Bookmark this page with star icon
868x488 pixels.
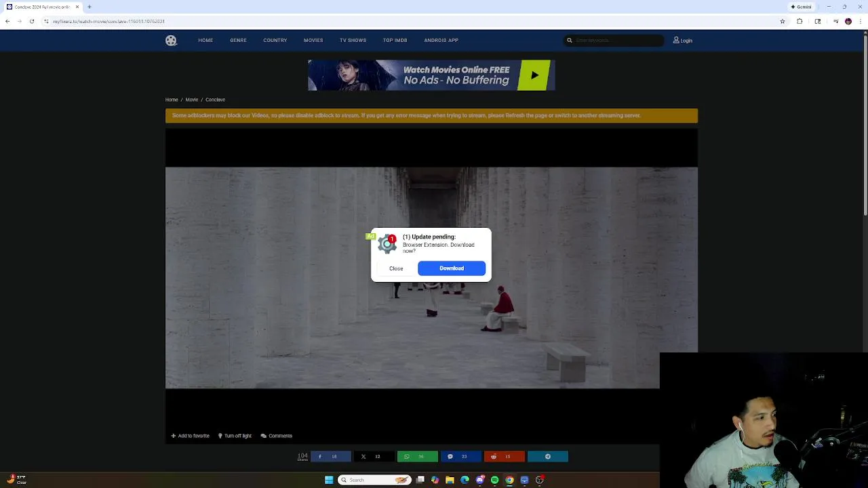pyautogui.click(x=783, y=22)
